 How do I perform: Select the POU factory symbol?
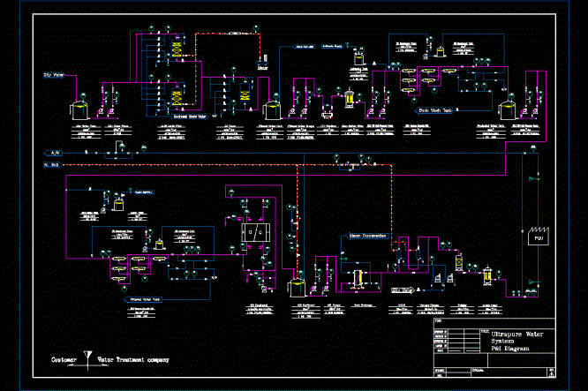click(539, 236)
